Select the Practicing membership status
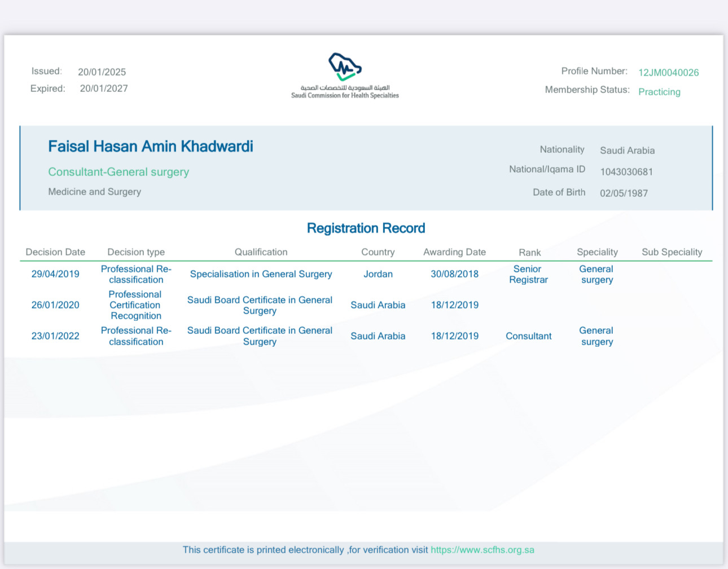The width and height of the screenshot is (728, 569). click(x=659, y=92)
